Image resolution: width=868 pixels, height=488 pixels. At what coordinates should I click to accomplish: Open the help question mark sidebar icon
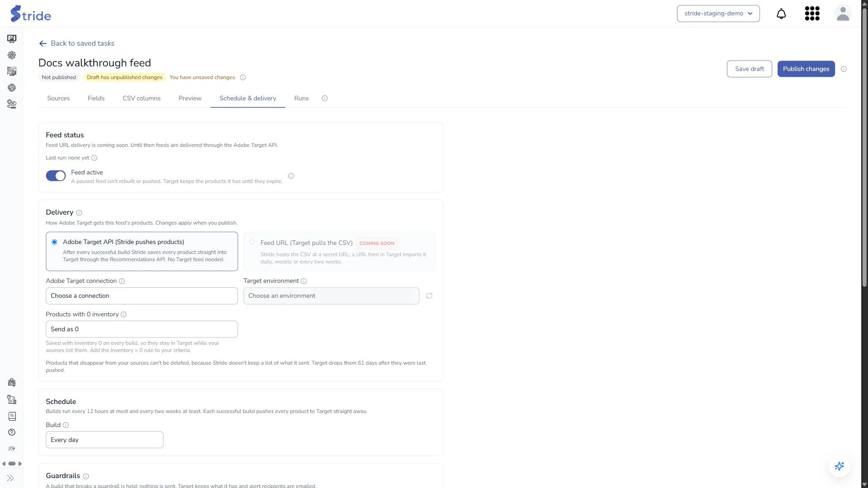[x=12, y=432]
